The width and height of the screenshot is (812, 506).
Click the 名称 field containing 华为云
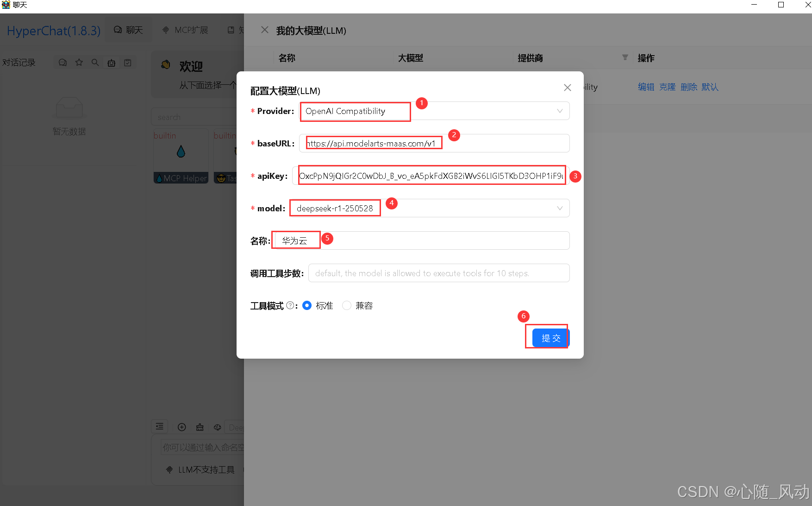[422, 240]
